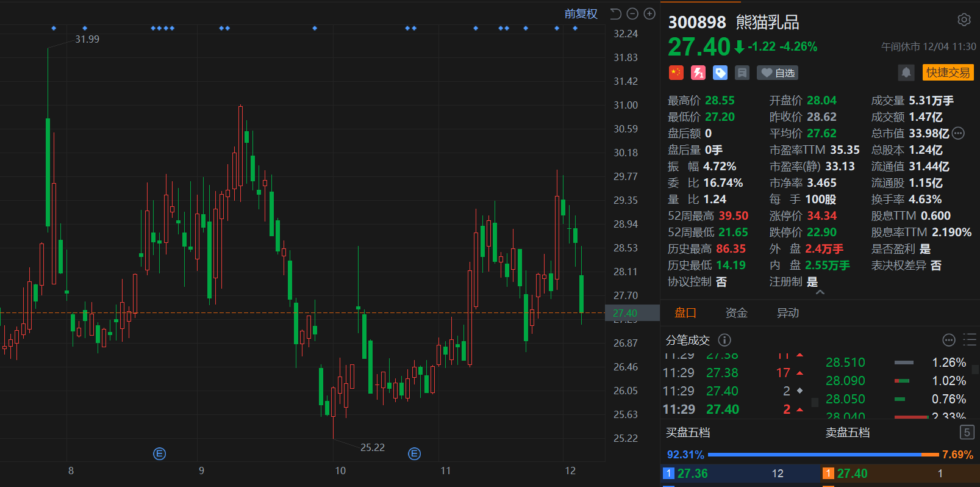Toggle the list view icon in 分笔成交
980x487 pixels.
(969, 340)
